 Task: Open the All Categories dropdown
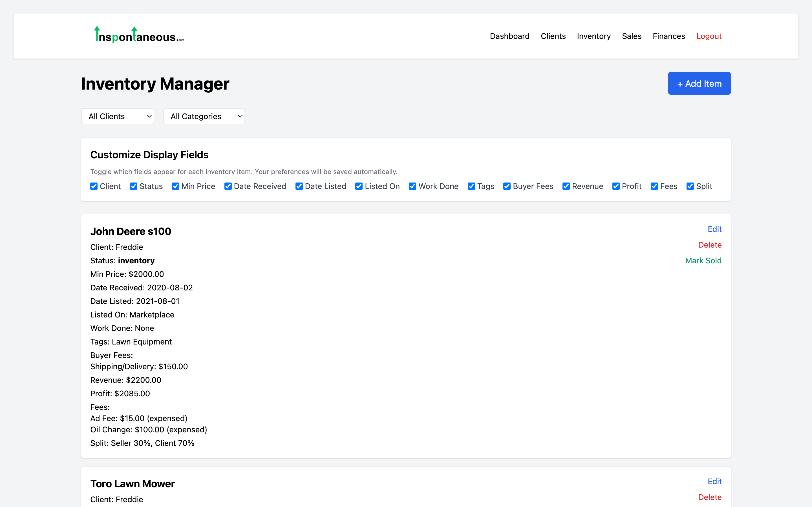204,116
